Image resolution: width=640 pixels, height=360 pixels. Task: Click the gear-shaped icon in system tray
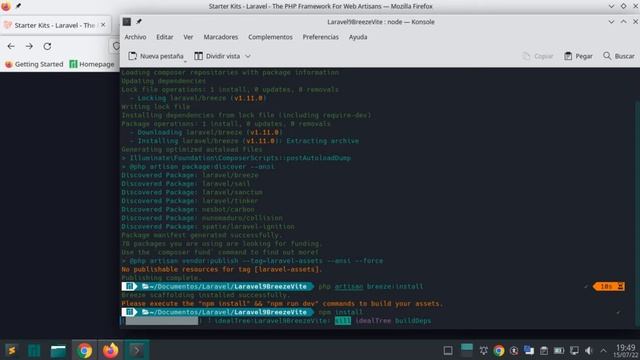[x=484, y=351]
